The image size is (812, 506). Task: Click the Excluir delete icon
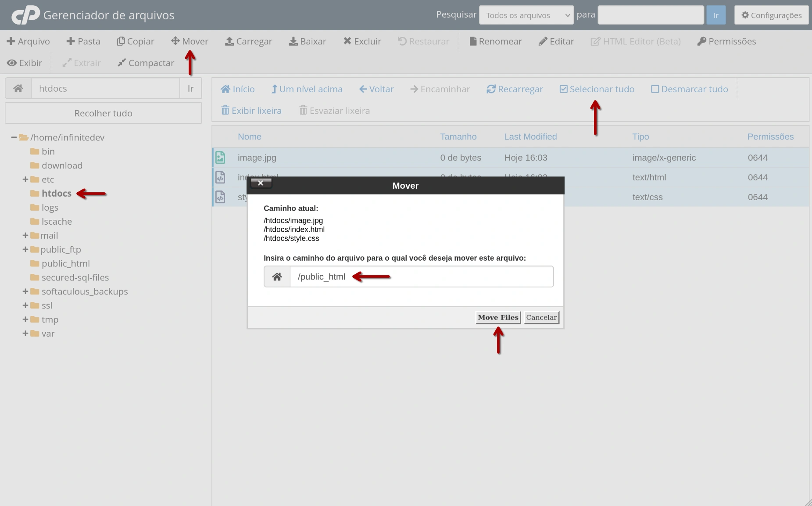click(x=362, y=41)
